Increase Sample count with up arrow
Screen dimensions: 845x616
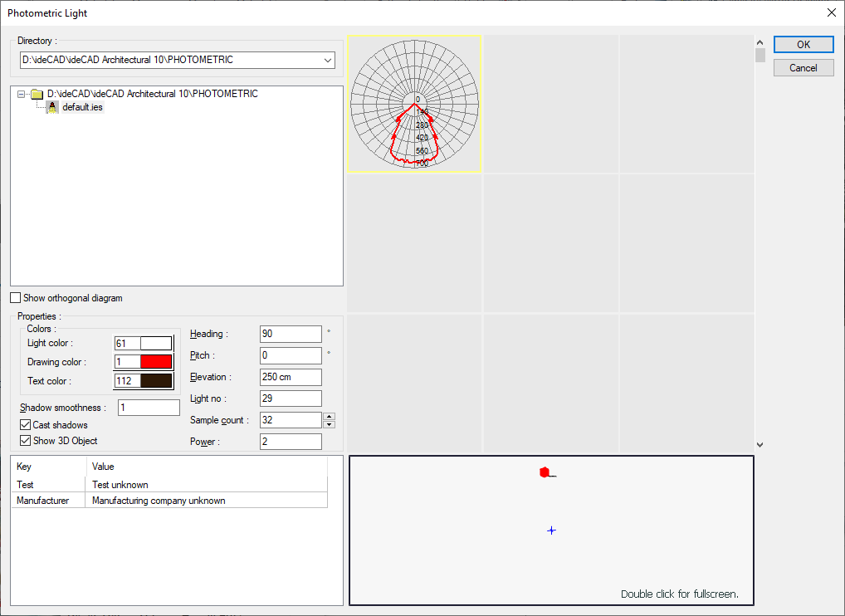pyautogui.click(x=330, y=416)
